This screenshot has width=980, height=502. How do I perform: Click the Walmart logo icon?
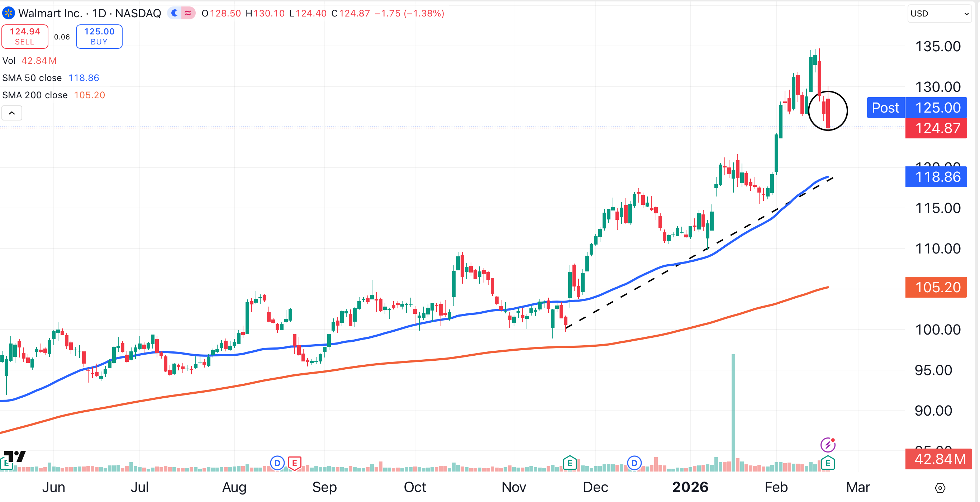coord(8,13)
